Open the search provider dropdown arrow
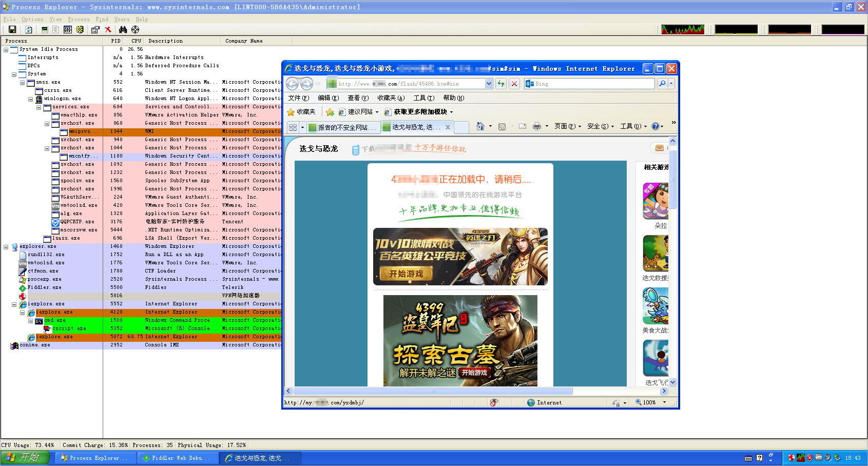The width and height of the screenshot is (868, 466). (x=671, y=84)
